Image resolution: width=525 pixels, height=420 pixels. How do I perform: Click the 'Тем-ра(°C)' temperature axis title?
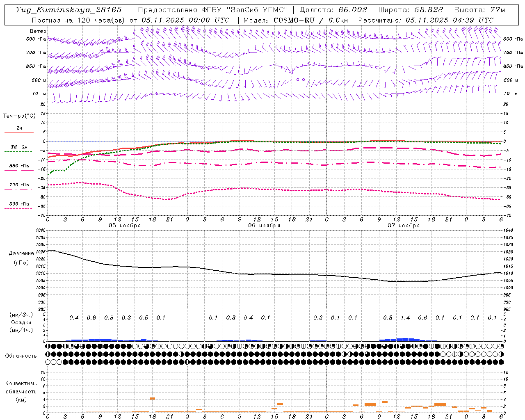click(19, 116)
